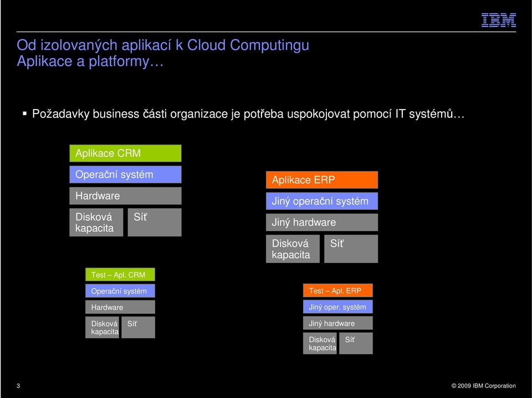Click "Hardware" box in the Aplikace CRM stack
The height and width of the screenshot is (398, 532).
125,196
